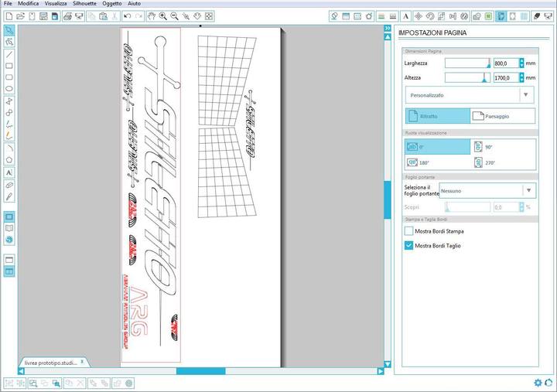
Task: Click the vertical scrollbar down arrow
Action: click(388, 364)
